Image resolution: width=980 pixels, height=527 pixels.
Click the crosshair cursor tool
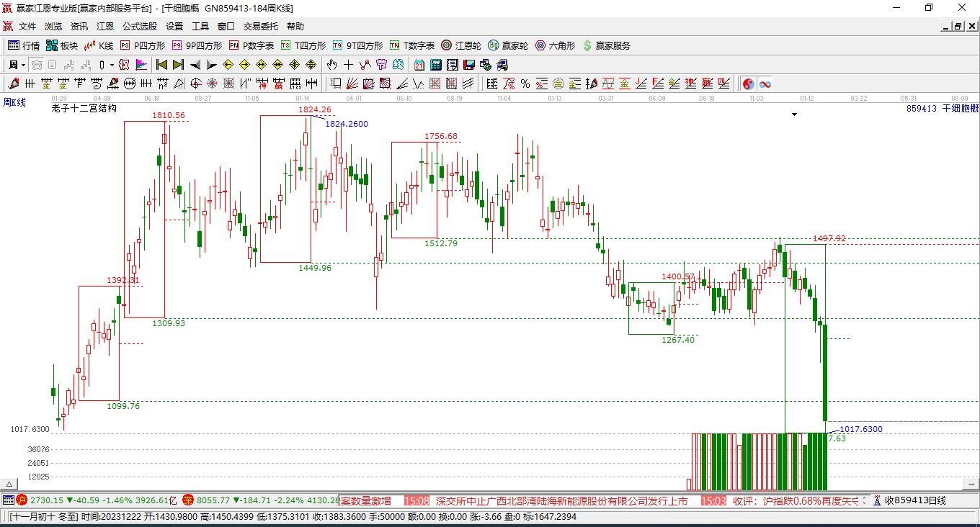(349, 65)
